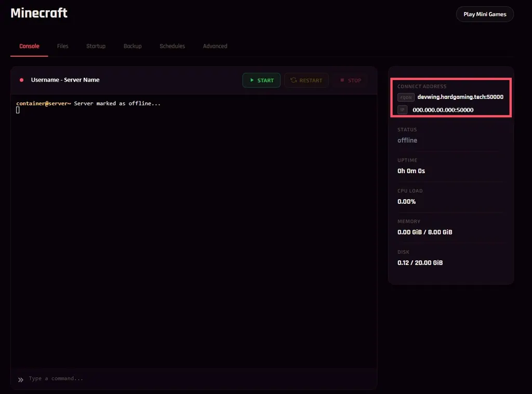
Task: Click memory value '0.00 GiB / 8.00 GiB'
Action: [425, 232]
